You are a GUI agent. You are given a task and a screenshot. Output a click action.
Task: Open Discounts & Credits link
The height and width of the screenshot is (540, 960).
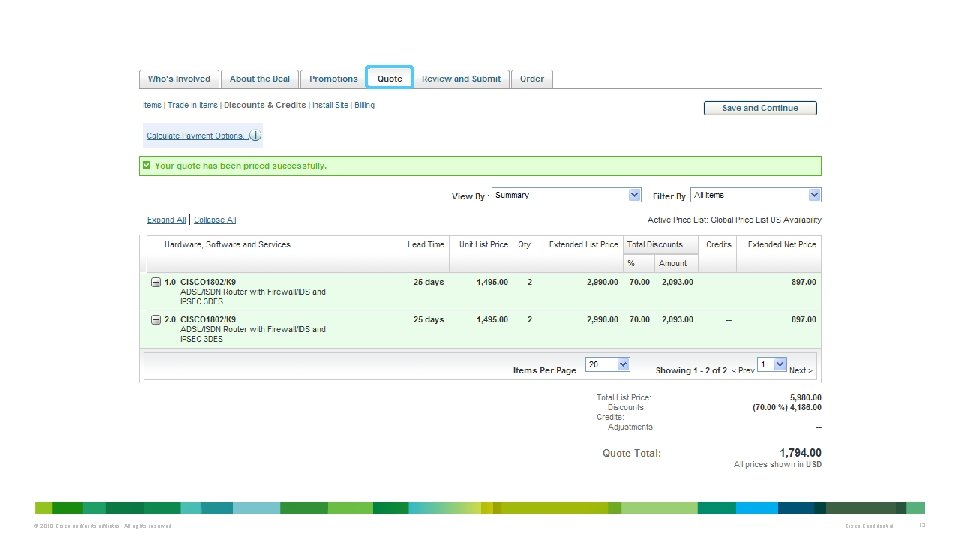(x=264, y=105)
